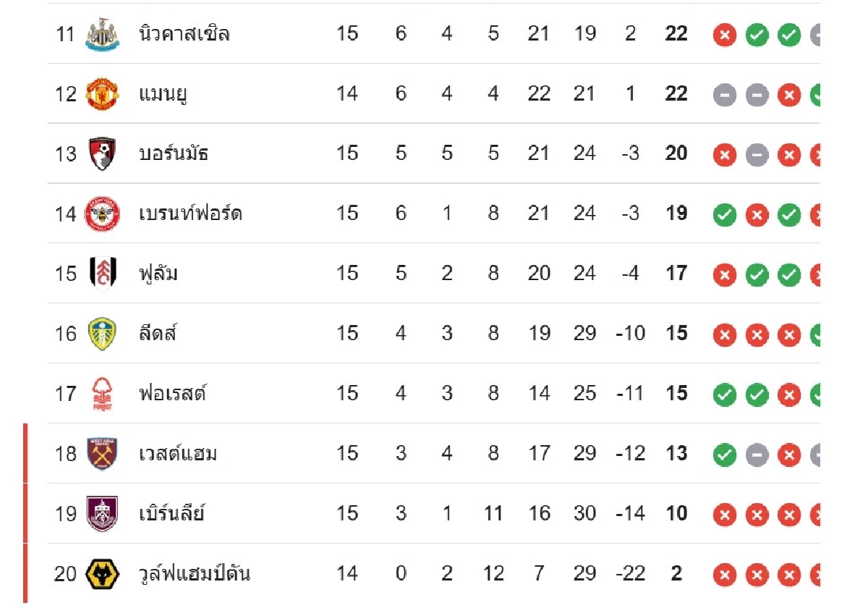This screenshot has width=868, height=608.
Task: Click the Wolverhampton wolf crest
Action: coord(101,574)
